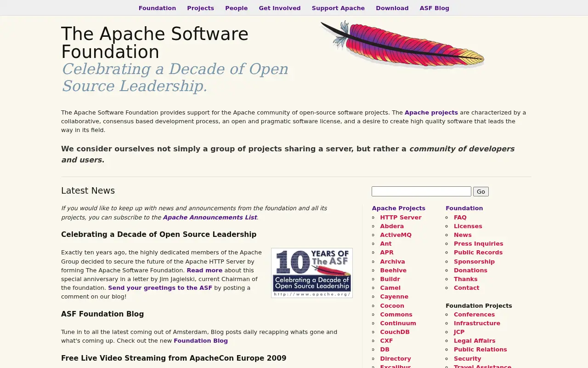Open Support Apache in top navigation
Screen dimensions: 588x368
pyautogui.click(x=338, y=8)
